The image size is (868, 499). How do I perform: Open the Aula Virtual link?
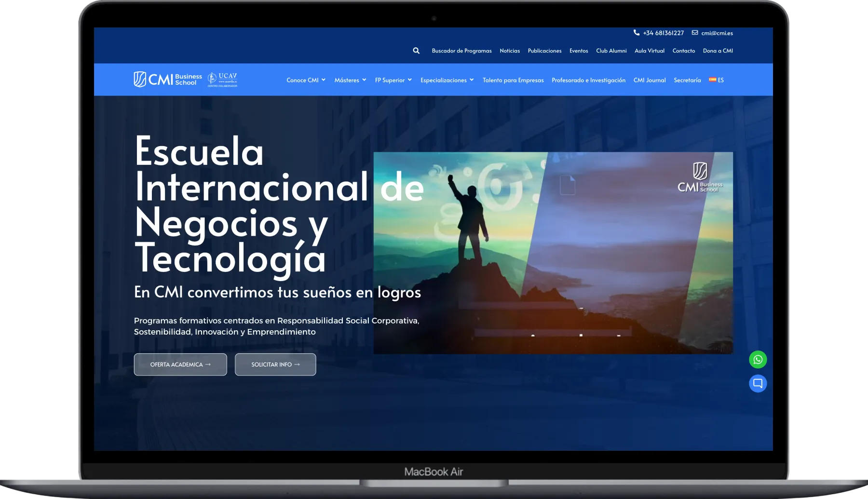650,51
